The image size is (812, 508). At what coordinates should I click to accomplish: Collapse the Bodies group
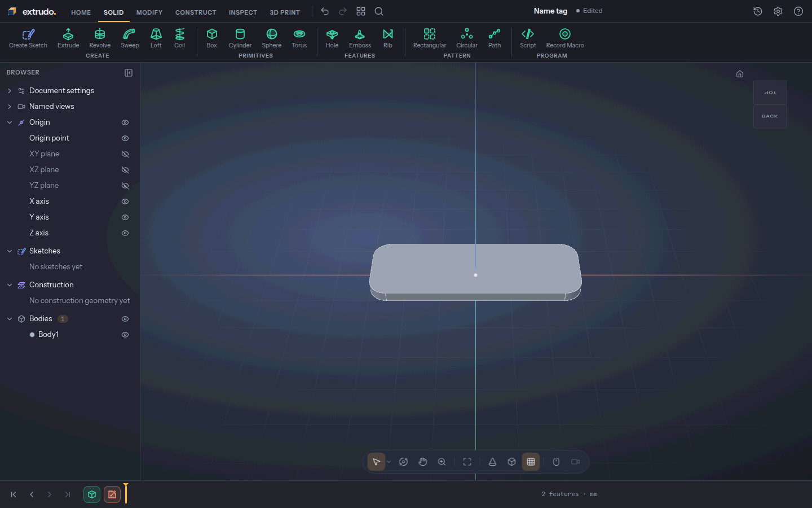click(10, 319)
